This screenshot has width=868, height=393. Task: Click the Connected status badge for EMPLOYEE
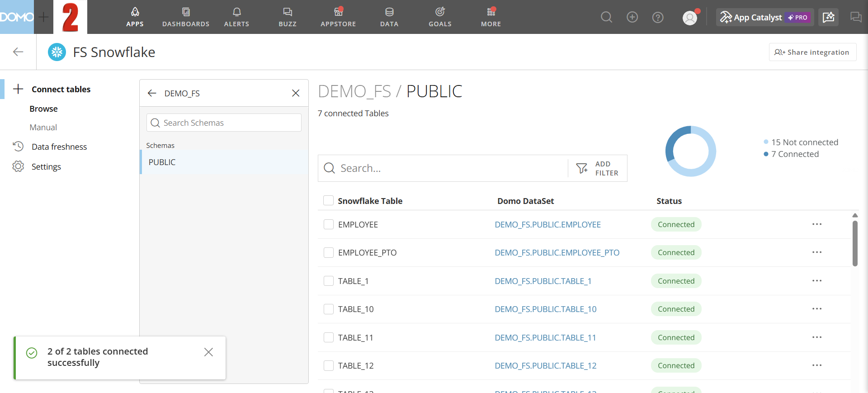[676, 224]
